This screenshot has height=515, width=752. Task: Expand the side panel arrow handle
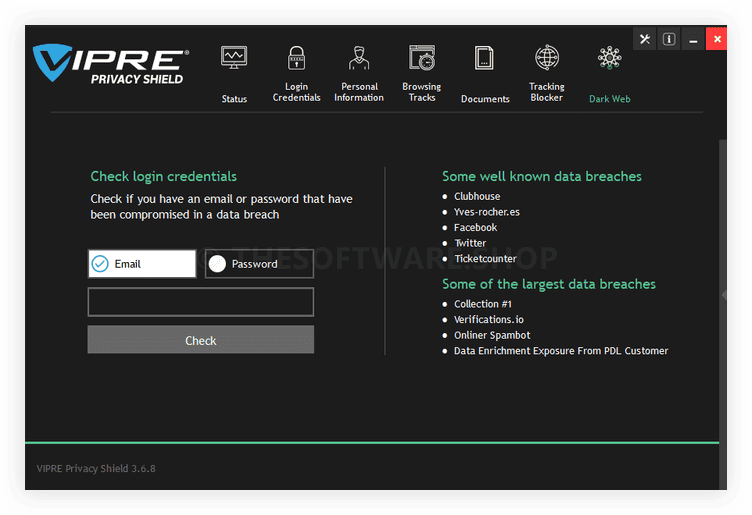point(724,295)
